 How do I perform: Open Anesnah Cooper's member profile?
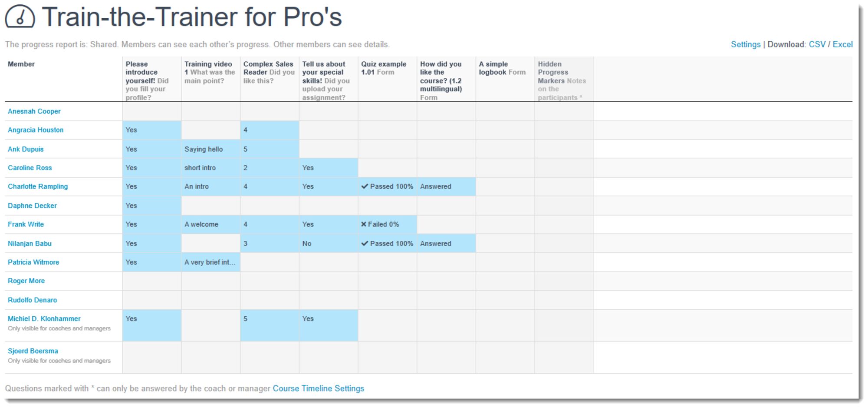[34, 111]
